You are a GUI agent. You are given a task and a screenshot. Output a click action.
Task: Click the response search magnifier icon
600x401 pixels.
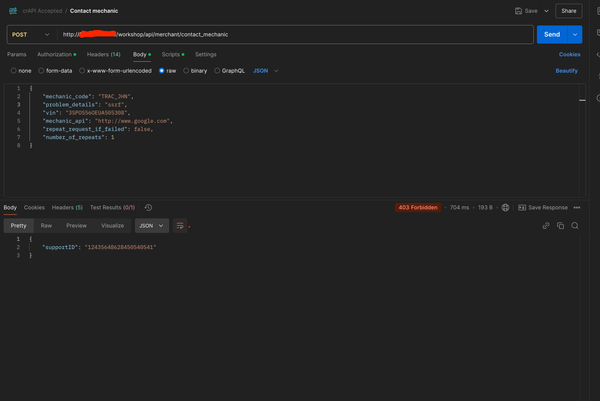click(x=575, y=226)
